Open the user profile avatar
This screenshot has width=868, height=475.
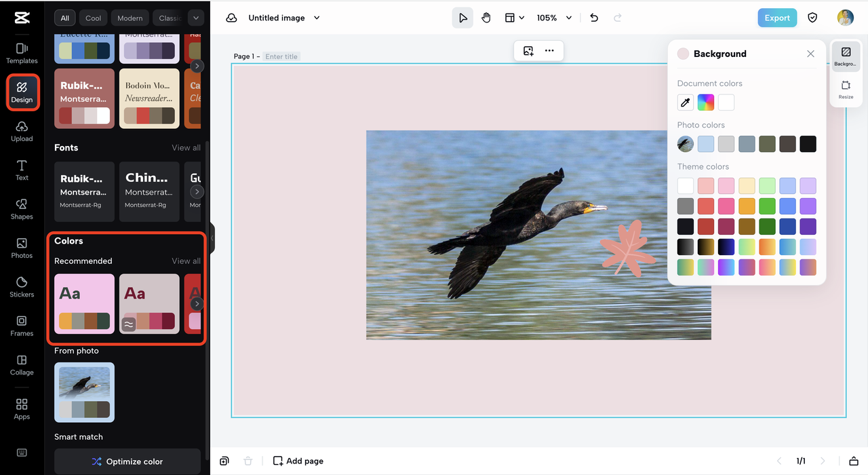click(845, 18)
